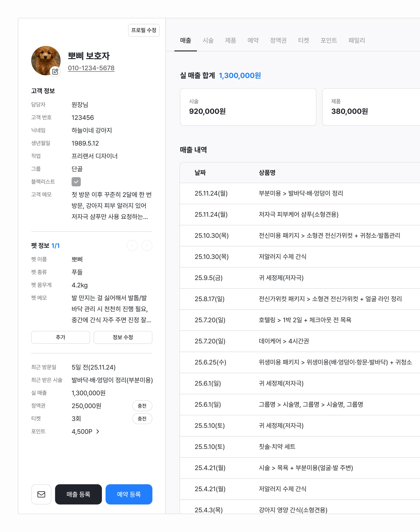
Task: Toggle the 블랙리스트 checkbox
Action: (76, 182)
